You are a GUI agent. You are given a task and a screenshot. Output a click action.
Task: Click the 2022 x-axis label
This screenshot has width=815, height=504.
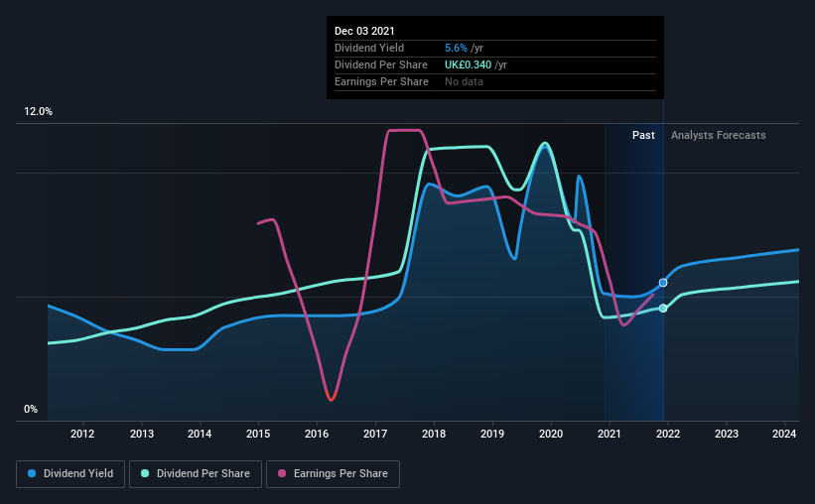point(668,434)
